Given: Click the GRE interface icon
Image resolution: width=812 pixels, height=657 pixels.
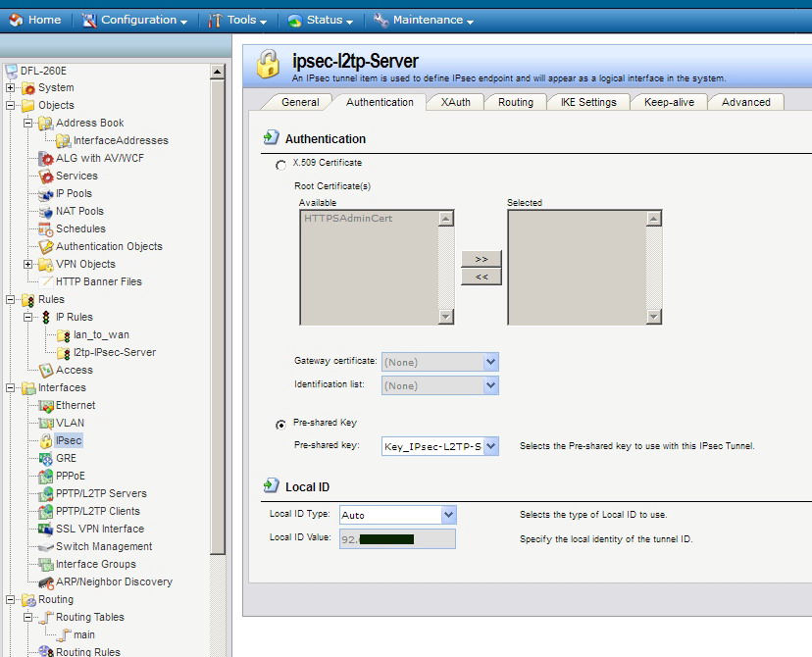Looking at the screenshot, I should pyautogui.click(x=46, y=458).
